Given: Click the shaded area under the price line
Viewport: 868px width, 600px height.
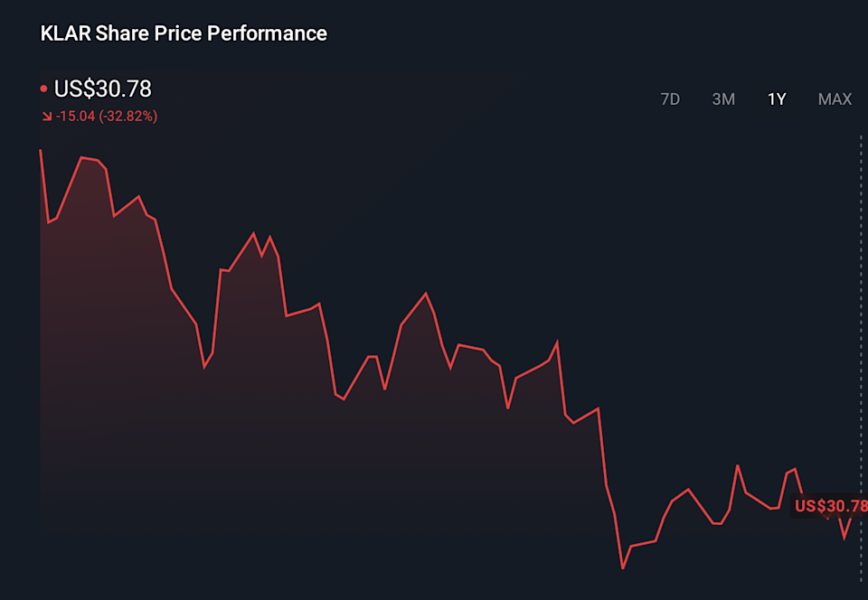Looking at the screenshot, I should point(271,452).
